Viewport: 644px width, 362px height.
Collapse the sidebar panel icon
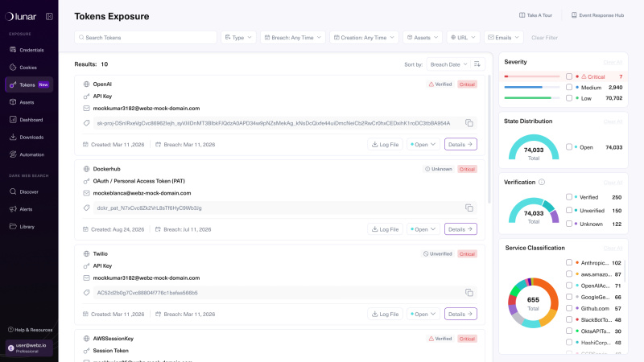(x=49, y=16)
